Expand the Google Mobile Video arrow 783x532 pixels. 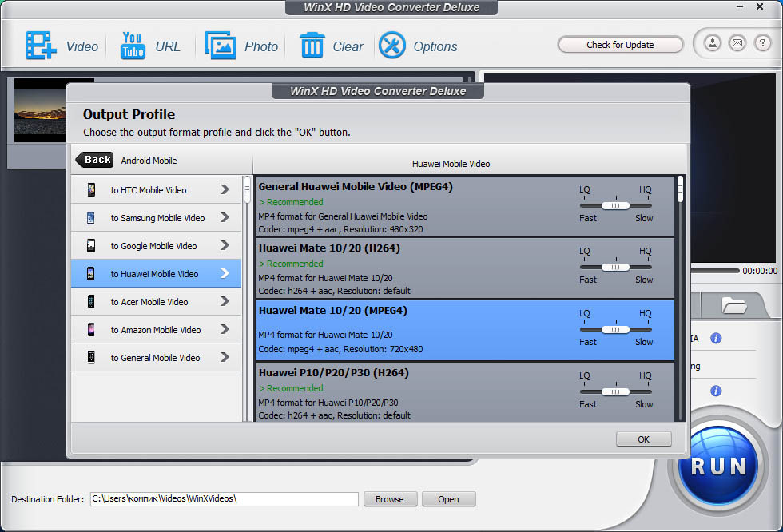(x=225, y=245)
